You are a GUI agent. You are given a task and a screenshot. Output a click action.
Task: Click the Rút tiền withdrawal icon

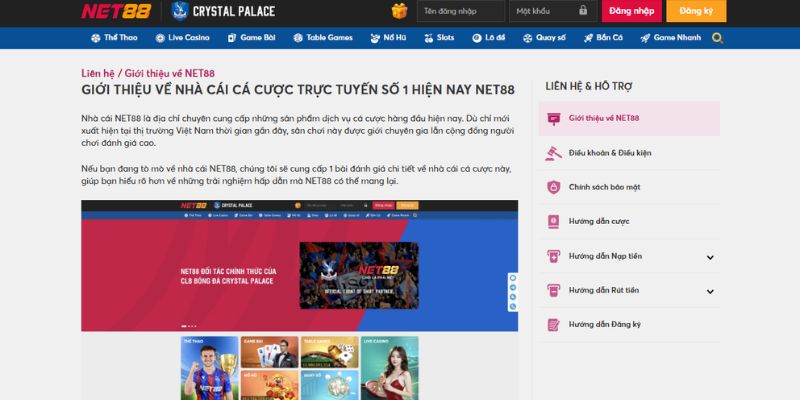(554, 290)
